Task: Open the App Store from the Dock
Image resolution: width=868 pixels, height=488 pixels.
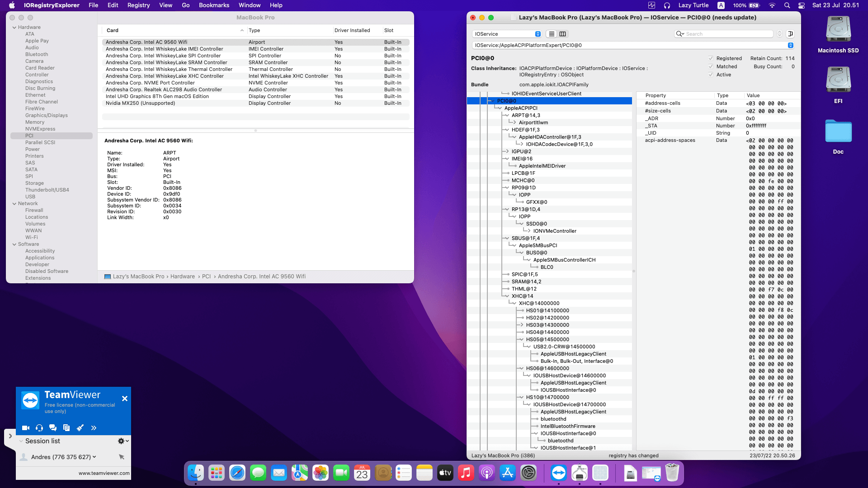Action: click(508, 473)
